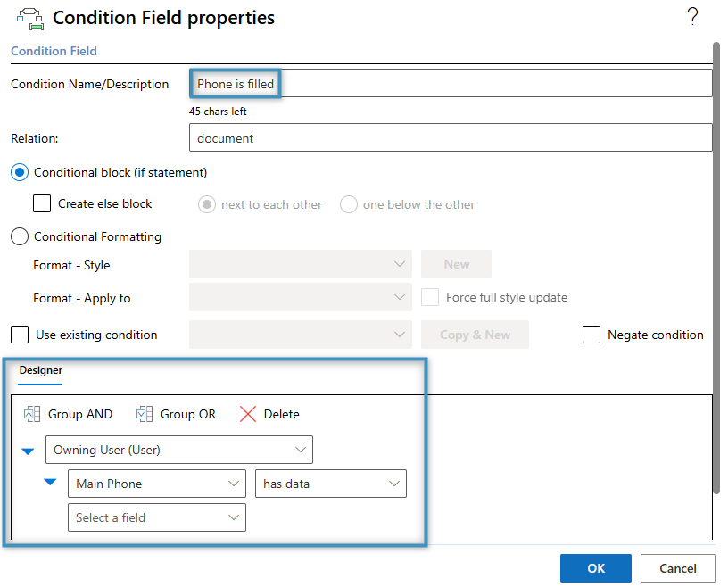Open the Main Phone field dropdown
Image resolution: width=728 pixels, height=587 pixels.
(x=156, y=484)
